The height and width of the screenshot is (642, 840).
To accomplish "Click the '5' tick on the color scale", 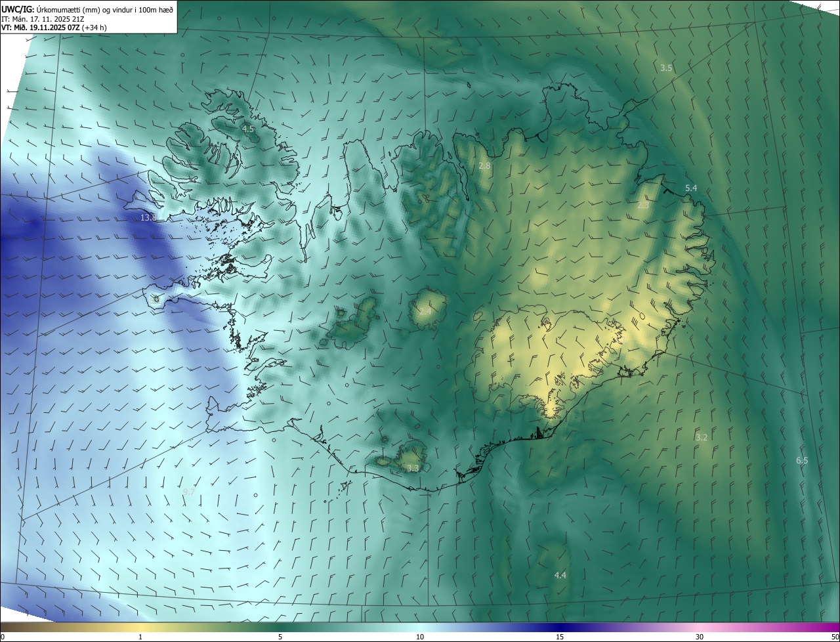I will 280,637.
